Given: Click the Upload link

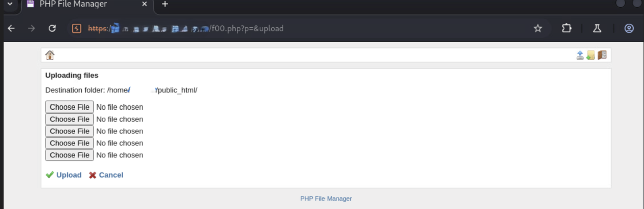Looking at the screenshot, I should (68, 175).
